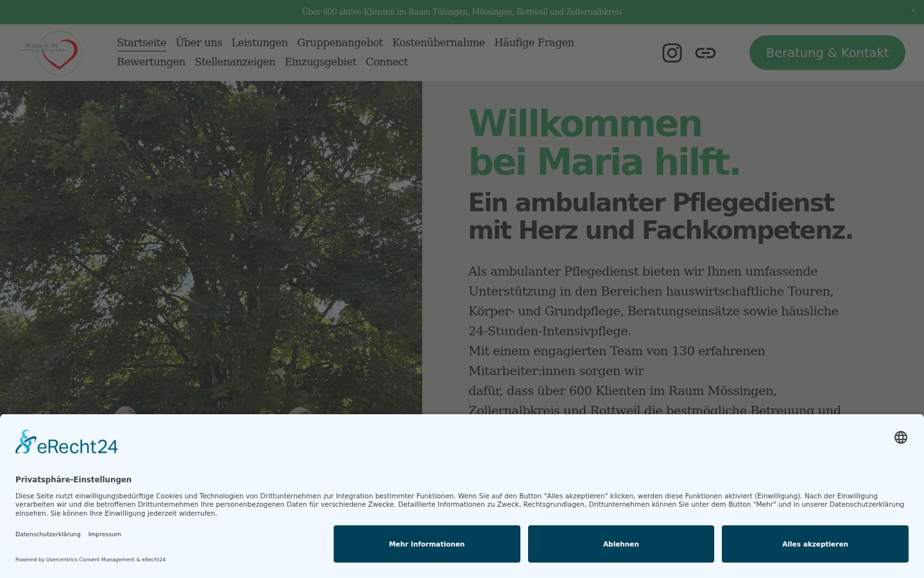Go to the Startseite menu item
Image resolution: width=924 pixels, height=578 pixels.
(141, 42)
